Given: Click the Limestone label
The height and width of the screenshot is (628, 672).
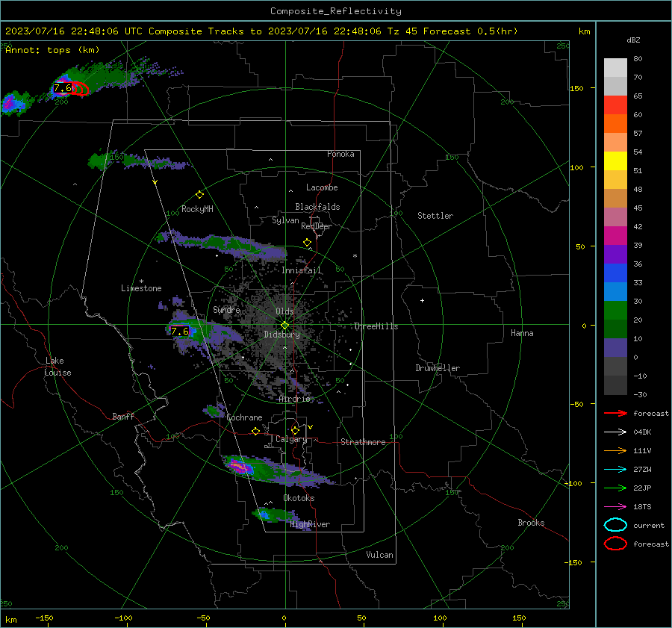Looking at the screenshot, I should 141,288.
